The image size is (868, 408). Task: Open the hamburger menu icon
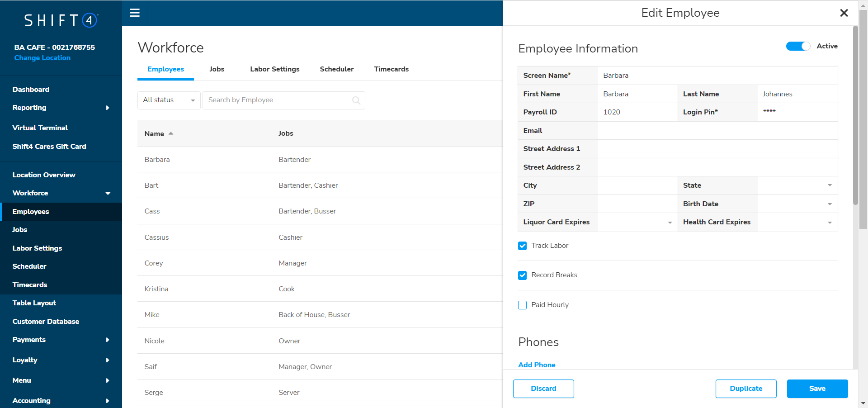(134, 13)
